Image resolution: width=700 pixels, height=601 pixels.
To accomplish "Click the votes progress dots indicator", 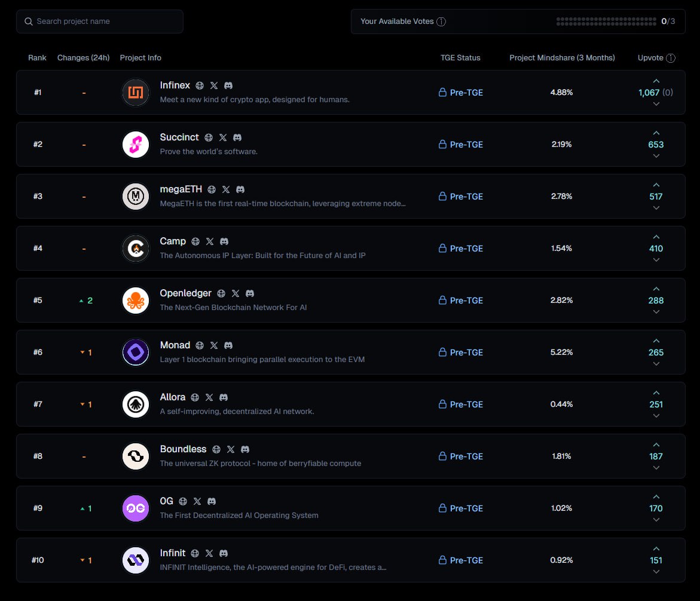I will tap(606, 21).
